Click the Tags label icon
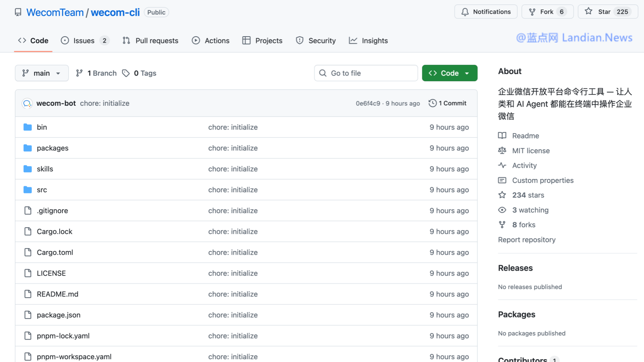 126,73
